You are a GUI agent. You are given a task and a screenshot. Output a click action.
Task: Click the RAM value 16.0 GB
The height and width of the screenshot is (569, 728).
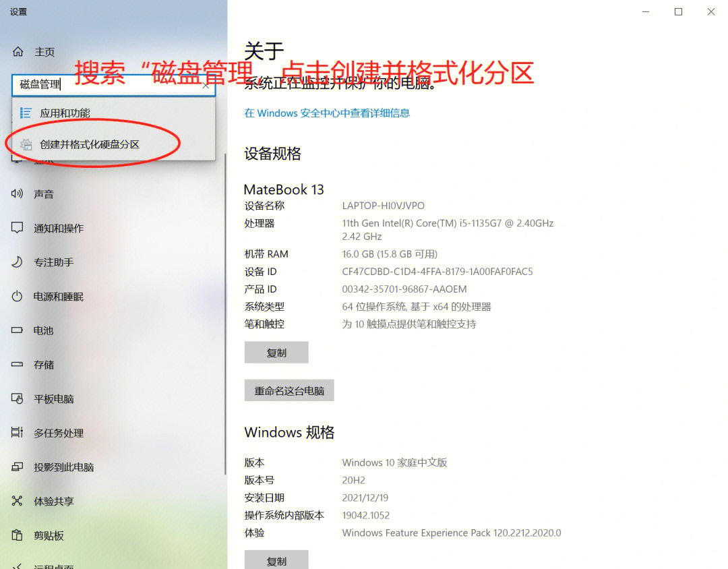(x=390, y=254)
